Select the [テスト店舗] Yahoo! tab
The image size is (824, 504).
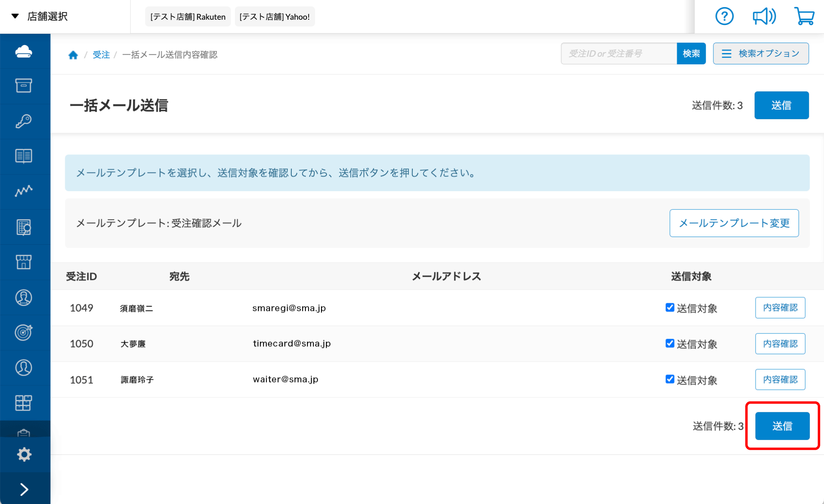274,17
